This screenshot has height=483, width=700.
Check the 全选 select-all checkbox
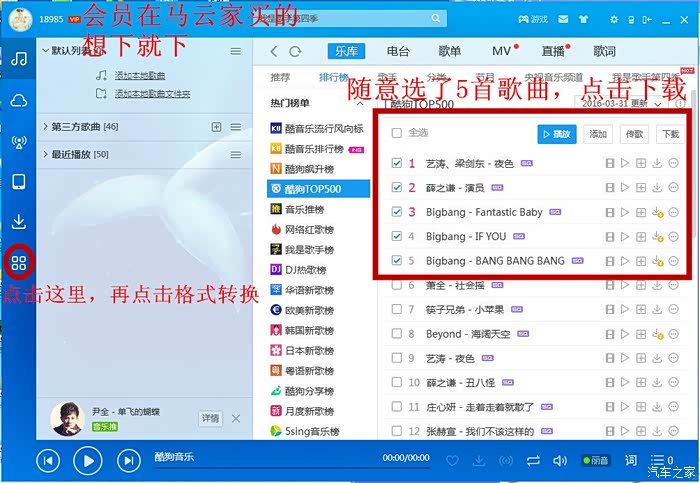[397, 133]
